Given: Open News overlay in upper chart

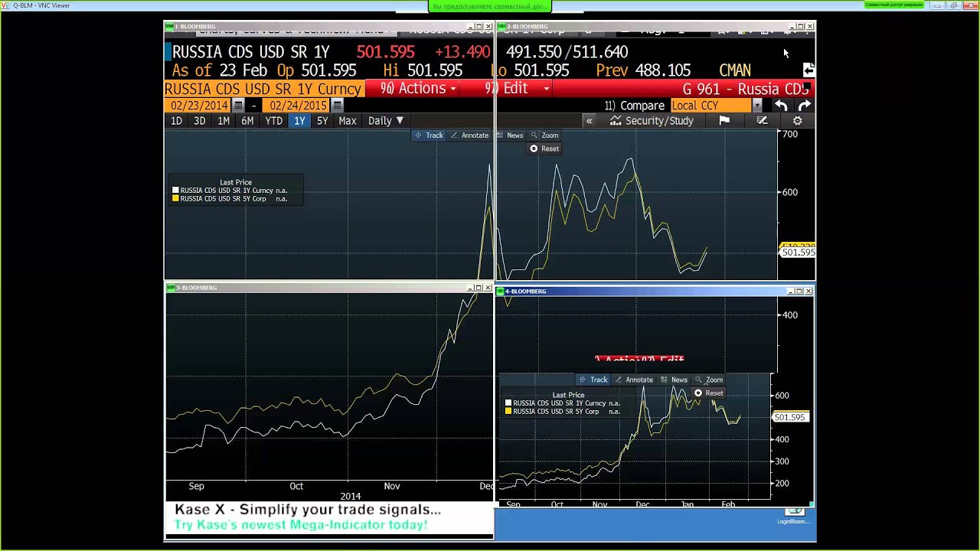Looking at the screenshot, I should coord(510,135).
